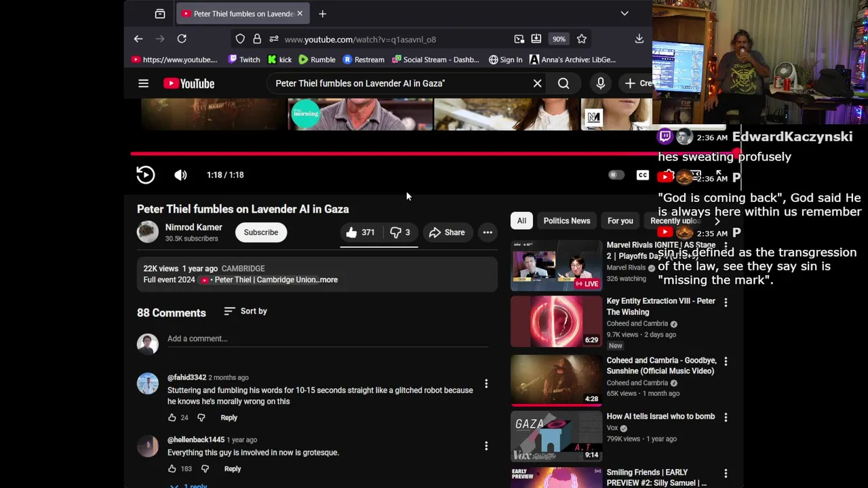The height and width of the screenshot is (488, 868).
Task: Like the @hellenback1445 comment
Action: (172, 468)
